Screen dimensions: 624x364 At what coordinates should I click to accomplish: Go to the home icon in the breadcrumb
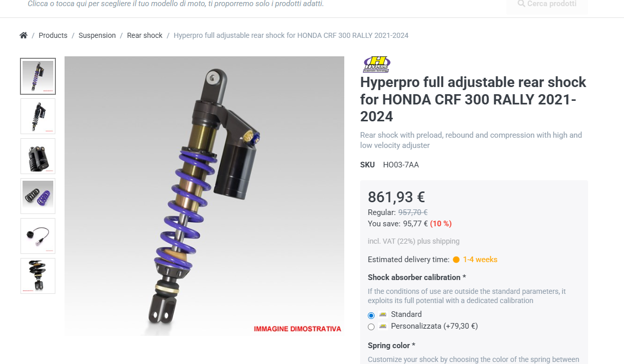click(23, 35)
